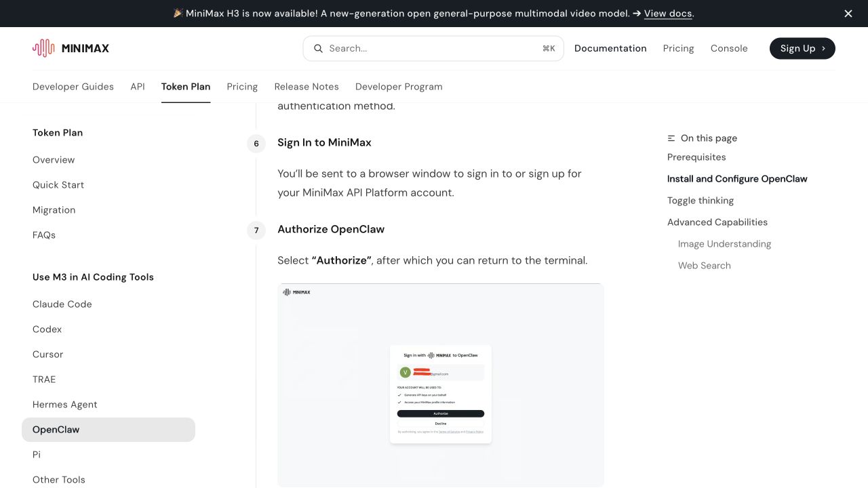This screenshot has width=868, height=488.
Task: Dismiss the announcement banner with X
Action: click(848, 14)
